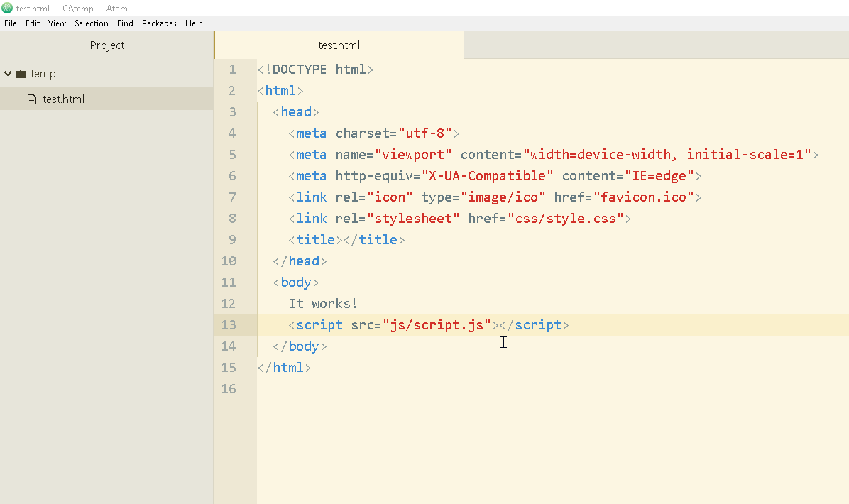This screenshot has width=849, height=504.
Task: Click the "It works!" text
Action: tap(323, 304)
